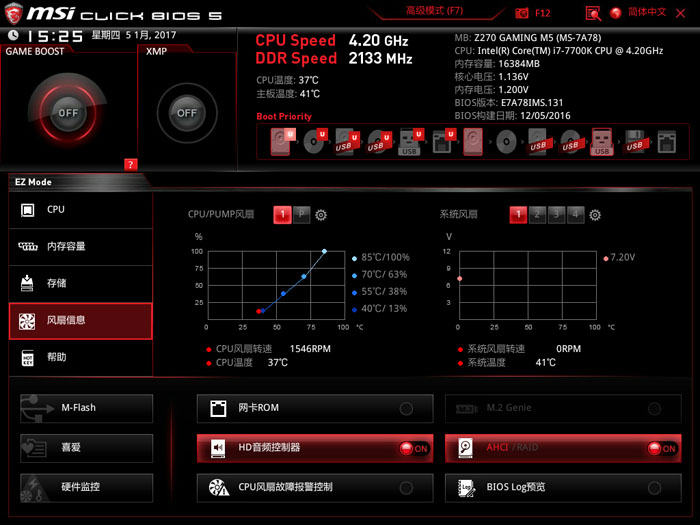Select the highlighted UEFI hard disk boot device
The height and width of the screenshot is (525, 700).
click(x=282, y=142)
